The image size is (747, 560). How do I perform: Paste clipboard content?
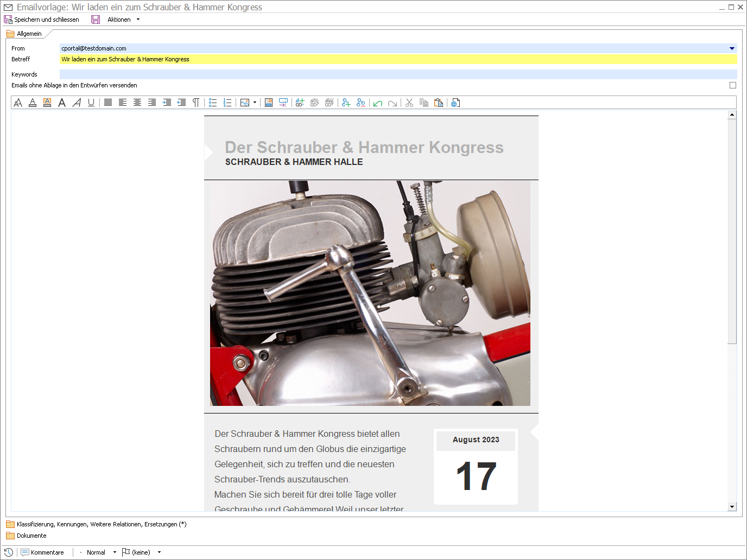439,103
